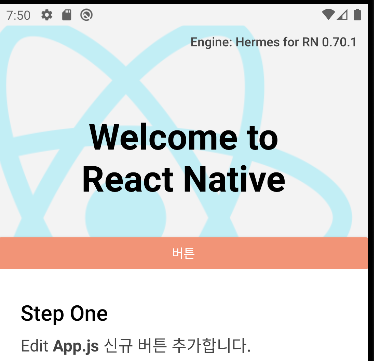This screenshot has width=374, height=361.
Task: Open the settings gear icon in status bar
Action: coord(47,15)
